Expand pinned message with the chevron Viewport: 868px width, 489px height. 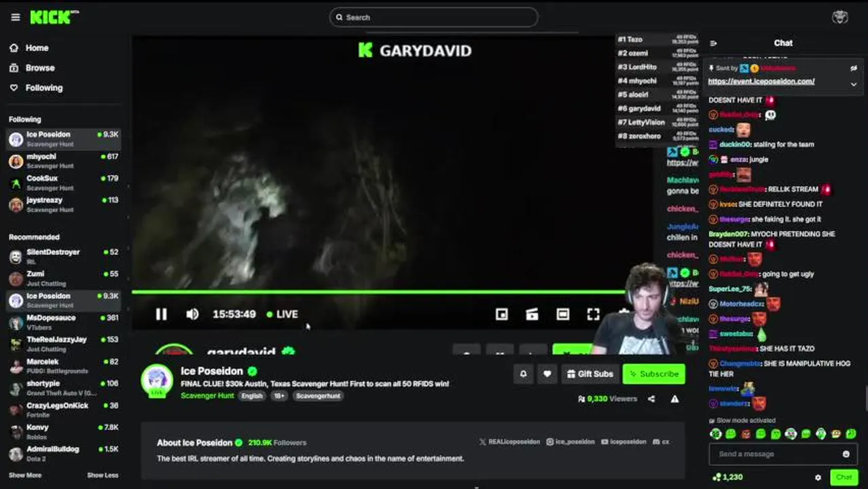click(x=854, y=84)
